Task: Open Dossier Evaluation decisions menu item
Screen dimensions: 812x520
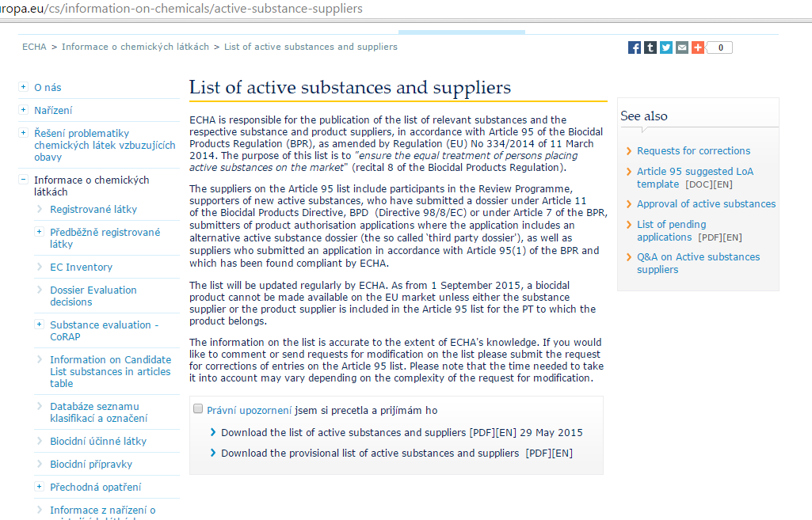Action: tap(93, 296)
